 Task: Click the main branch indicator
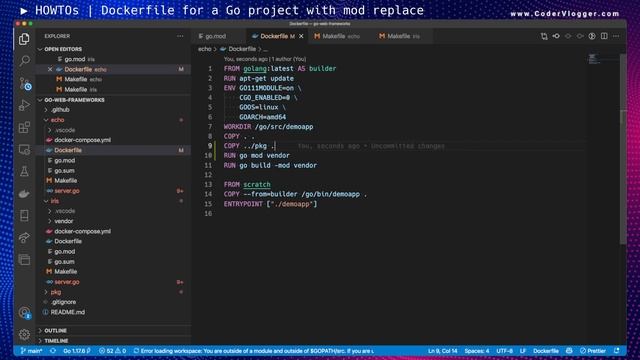click(x=31, y=351)
